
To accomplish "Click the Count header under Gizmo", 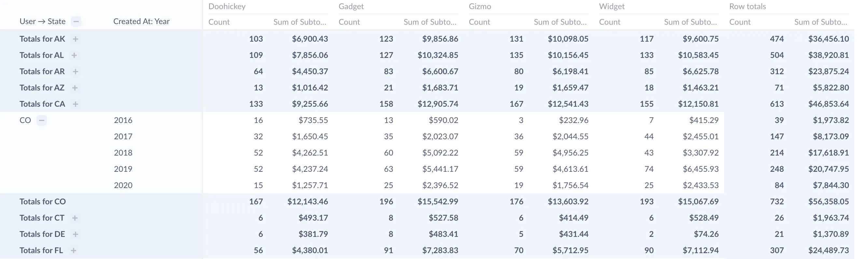I will coord(480,22).
